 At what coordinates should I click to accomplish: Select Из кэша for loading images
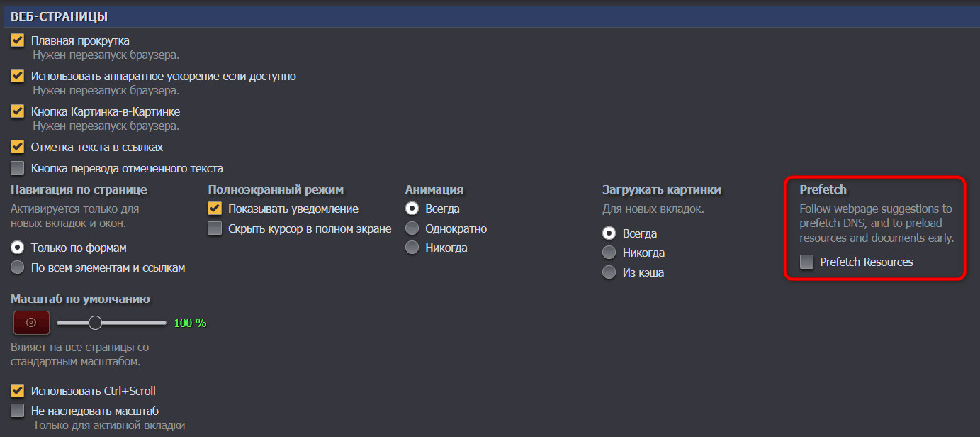pos(609,272)
